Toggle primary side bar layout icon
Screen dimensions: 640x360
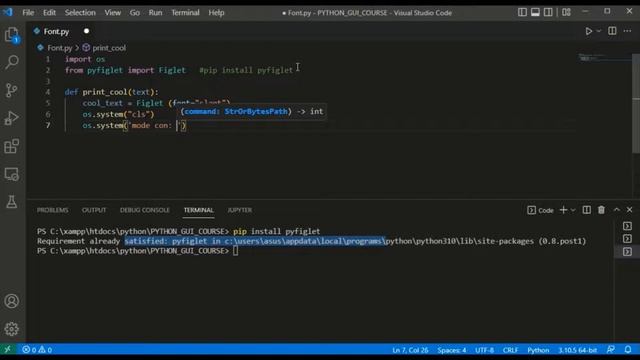click(x=522, y=12)
